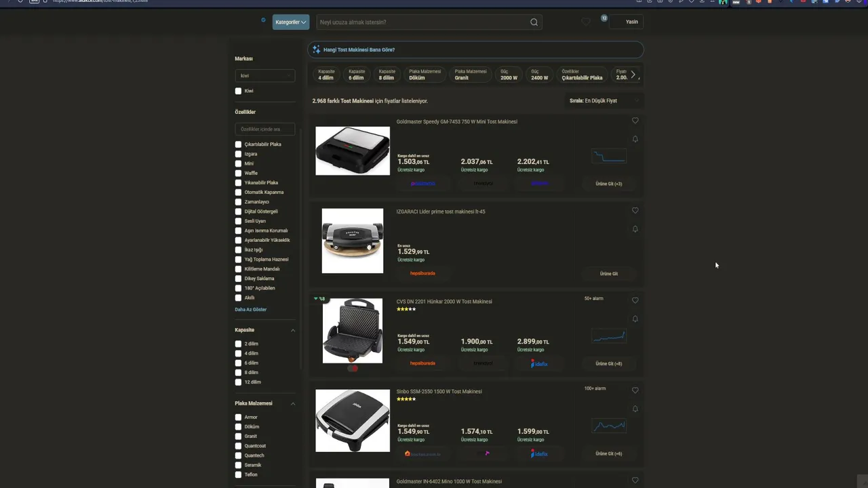Open the idefix store logo for Sinbo SSM-2550
This screenshot has height=488, width=868.
pyautogui.click(x=539, y=454)
